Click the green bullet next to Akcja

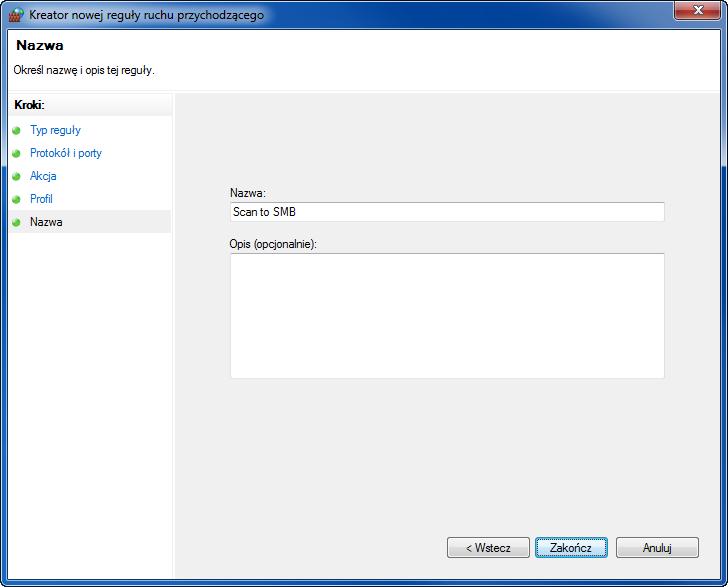pyautogui.click(x=17, y=176)
